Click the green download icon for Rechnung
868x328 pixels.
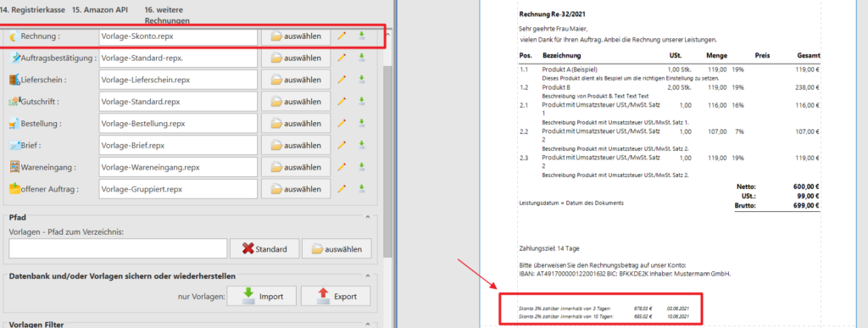[361, 36]
